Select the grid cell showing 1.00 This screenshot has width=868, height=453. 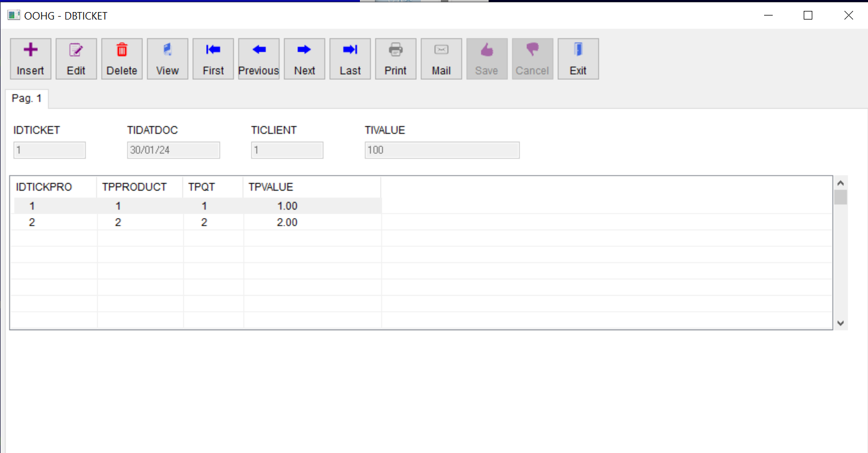tap(312, 206)
